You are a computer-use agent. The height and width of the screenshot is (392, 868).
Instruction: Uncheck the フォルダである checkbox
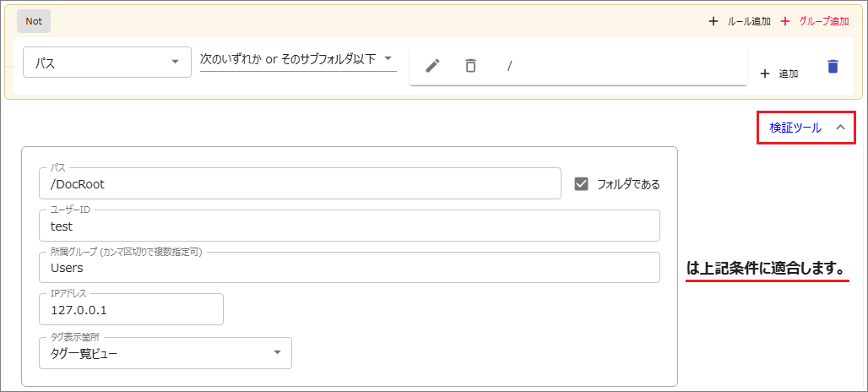click(581, 183)
